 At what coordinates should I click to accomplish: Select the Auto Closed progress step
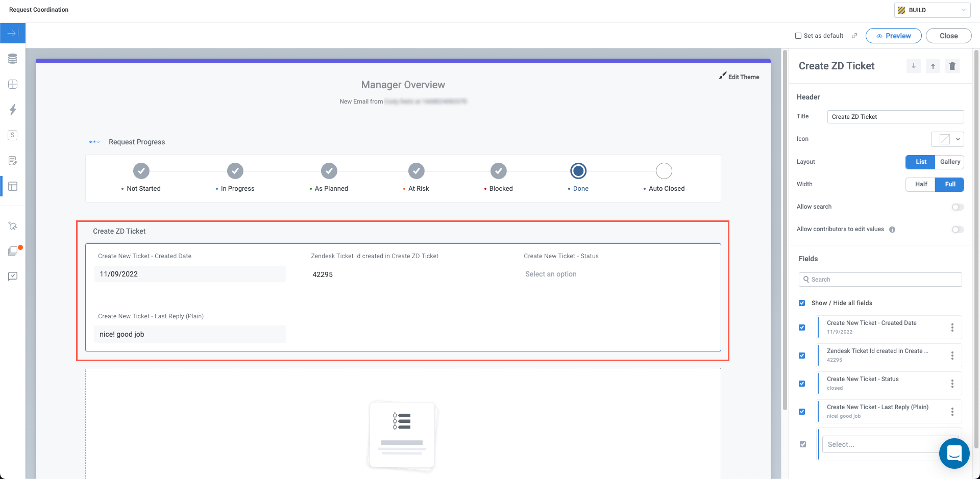point(664,171)
